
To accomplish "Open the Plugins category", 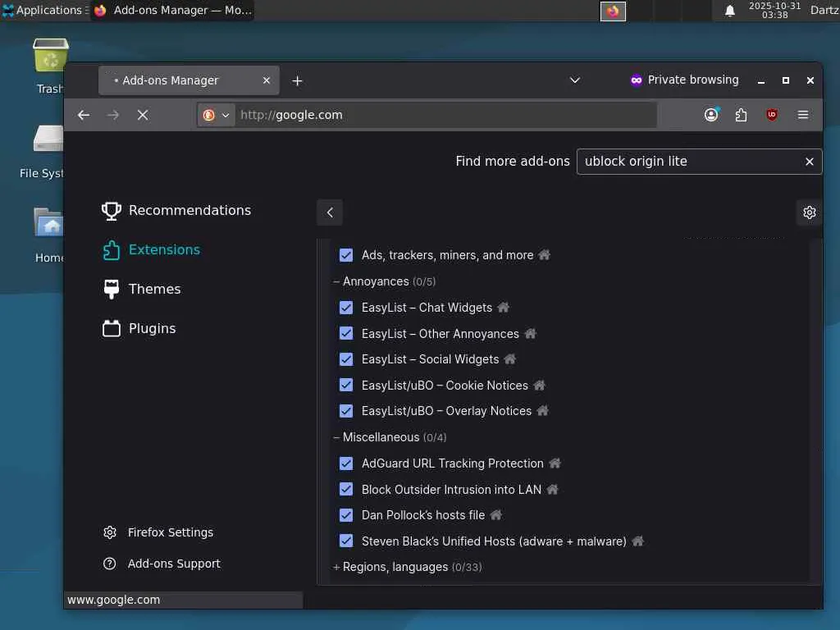I will pos(139,328).
